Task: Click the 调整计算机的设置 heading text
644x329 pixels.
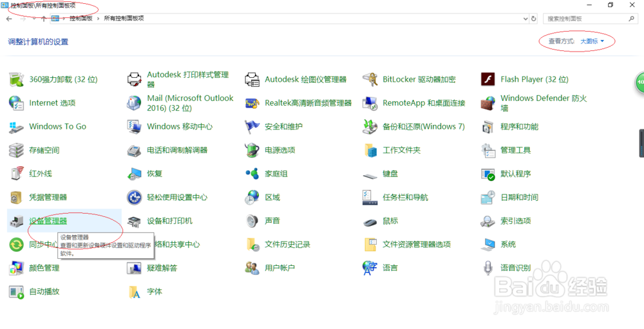Action: click(38, 42)
